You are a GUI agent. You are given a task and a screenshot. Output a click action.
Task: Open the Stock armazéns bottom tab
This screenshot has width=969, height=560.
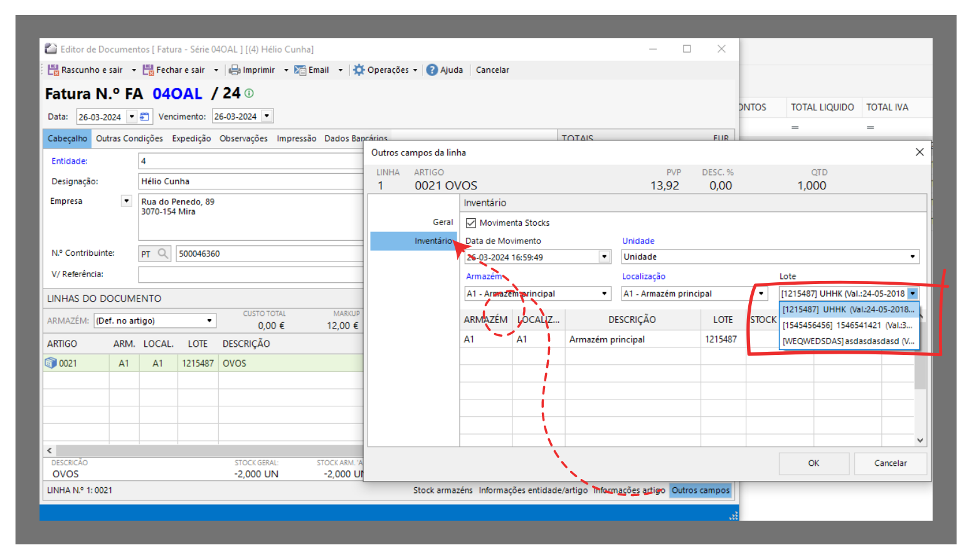pos(443,490)
